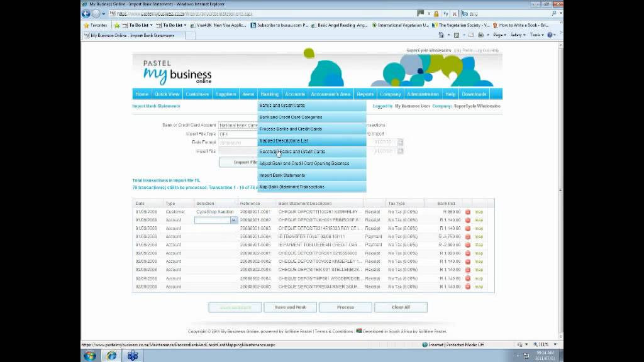Click the Import File button
This screenshot has width=644, height=362.
239,163
